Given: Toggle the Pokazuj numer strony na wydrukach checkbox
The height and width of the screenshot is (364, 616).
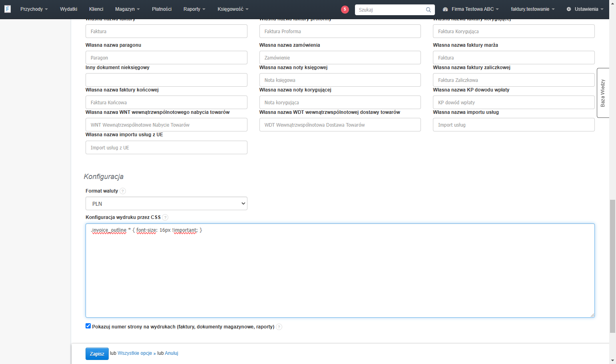Looking at the screenshot, I should (88, 326).
